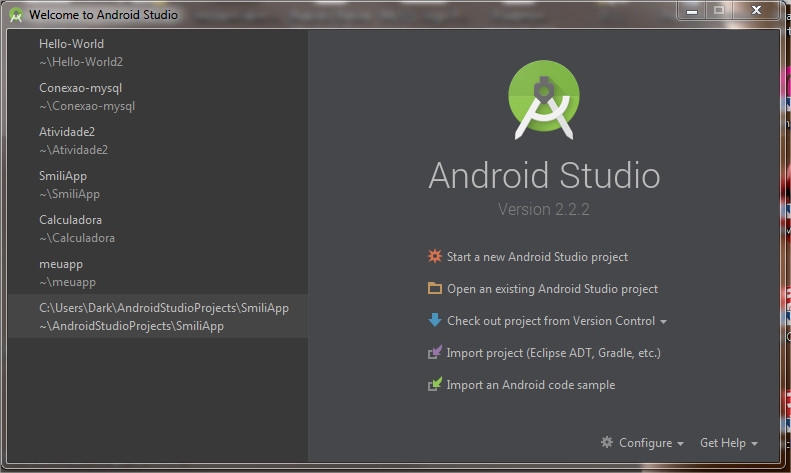Start a new Android Studio project
The height and width of the screenshot is (473, 791).
537,257
